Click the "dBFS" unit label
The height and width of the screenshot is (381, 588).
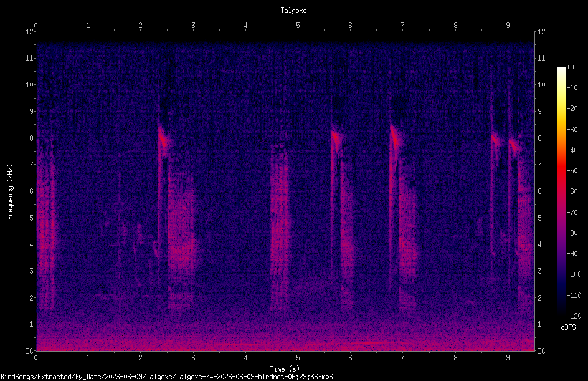(568, 327)
